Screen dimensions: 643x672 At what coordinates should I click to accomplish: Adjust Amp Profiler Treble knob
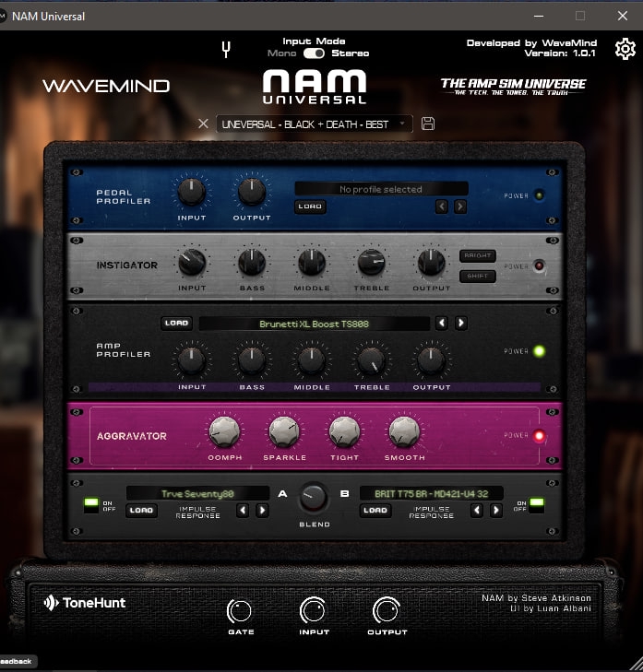pos(372,360)
